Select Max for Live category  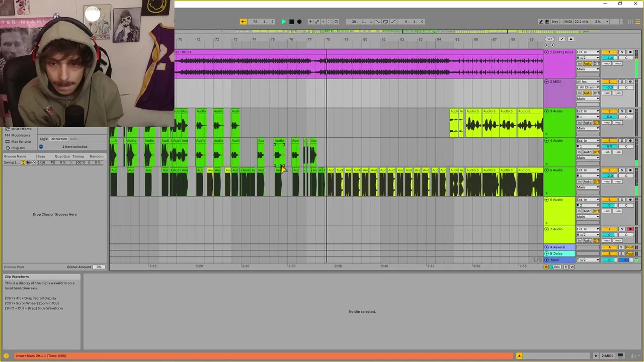pyautogui.click(x=21, y=141)
